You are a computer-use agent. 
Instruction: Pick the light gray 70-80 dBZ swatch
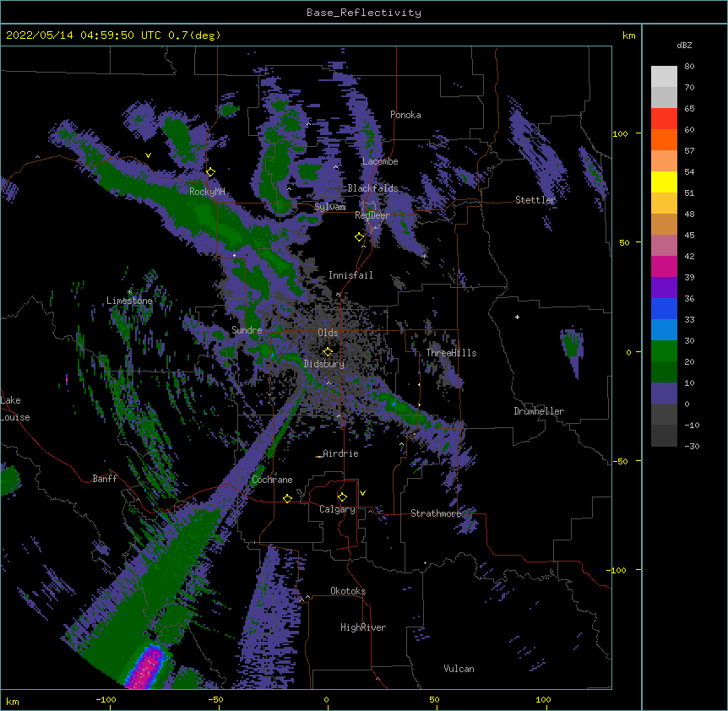[x=664, y=77]
